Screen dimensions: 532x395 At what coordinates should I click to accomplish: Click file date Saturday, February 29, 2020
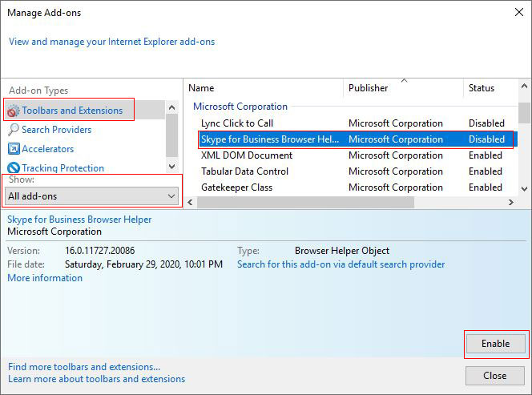[x=143, y=264]
